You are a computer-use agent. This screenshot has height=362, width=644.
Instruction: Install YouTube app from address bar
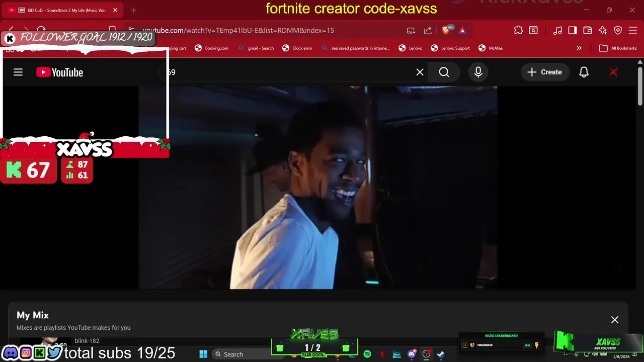pos(411,30)
